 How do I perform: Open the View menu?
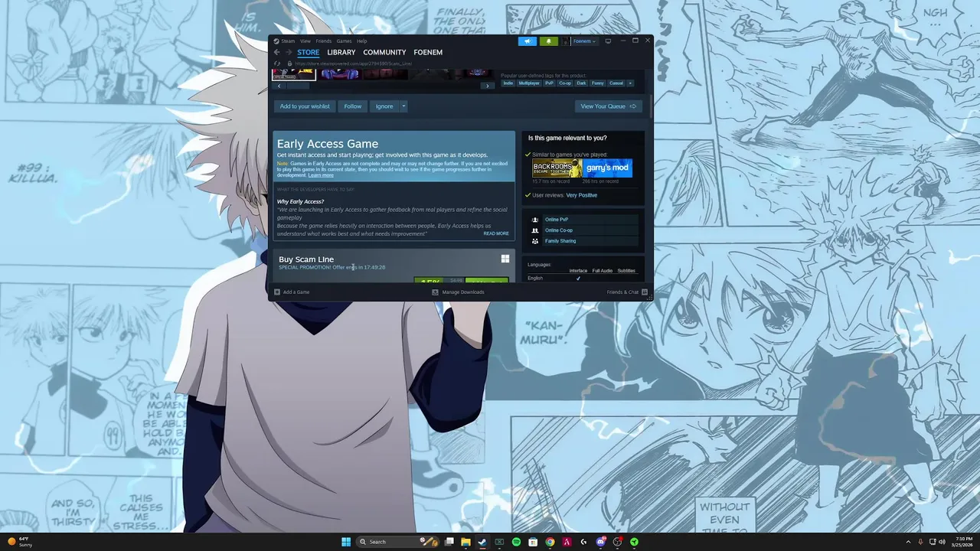click(305, 41)
